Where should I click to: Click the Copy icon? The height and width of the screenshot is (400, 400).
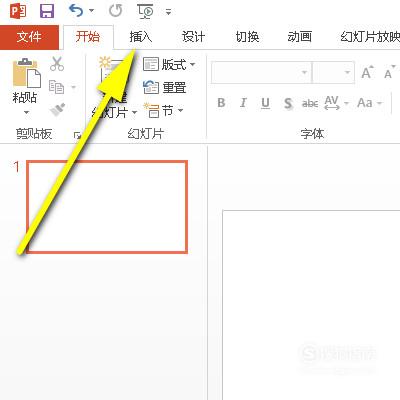[56, 87]
